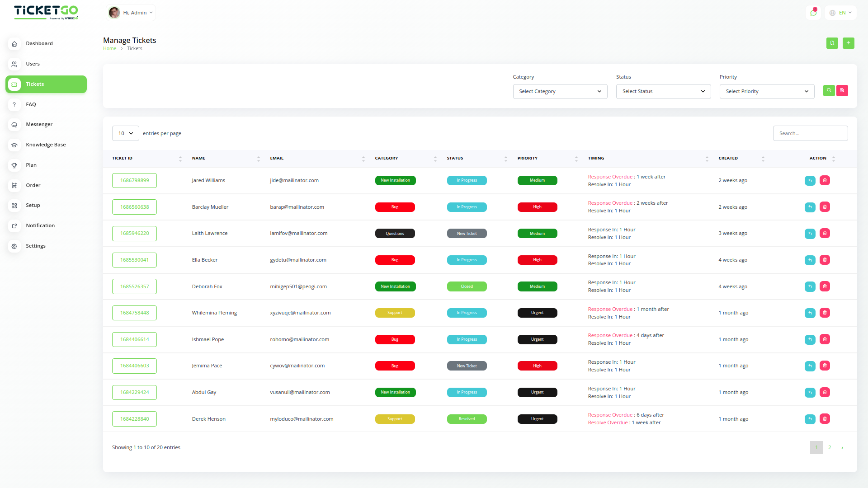Screen dimensions: 868x488
Task: Click reply icon for Jared Williams ticket
Action: pyautogui.click(x=810, y=181)
